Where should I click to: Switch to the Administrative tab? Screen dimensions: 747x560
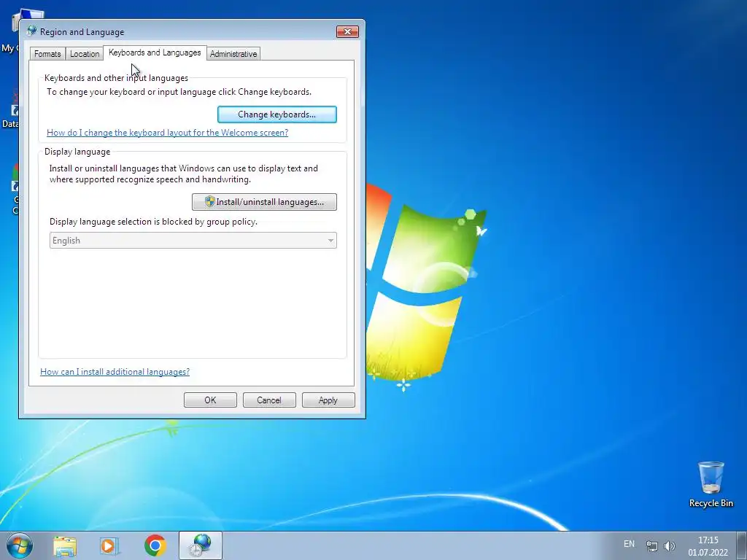tap(233, 54)
